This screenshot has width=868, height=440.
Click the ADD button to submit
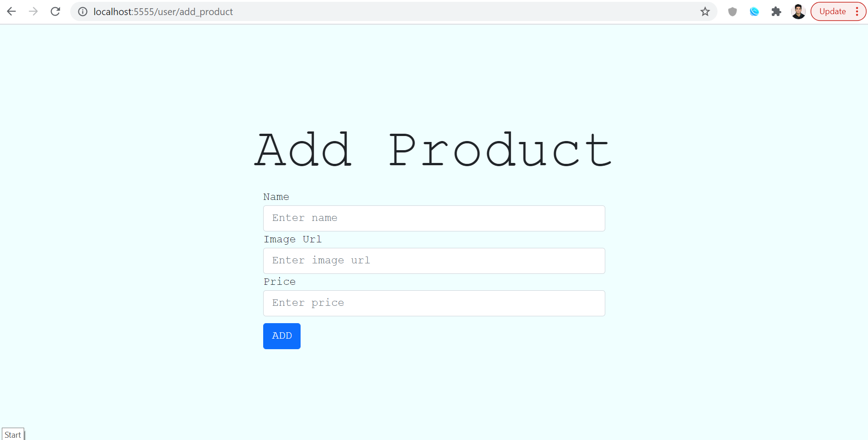click(x=281, y=336)
